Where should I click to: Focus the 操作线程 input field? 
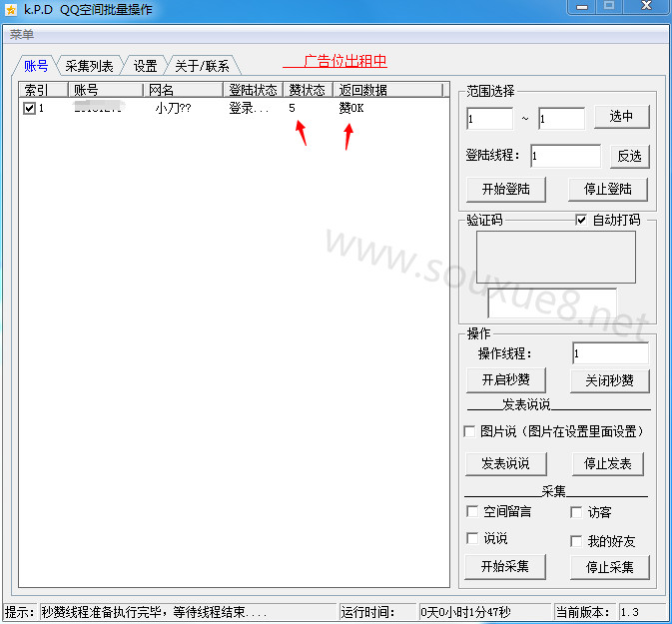(610, 353)
